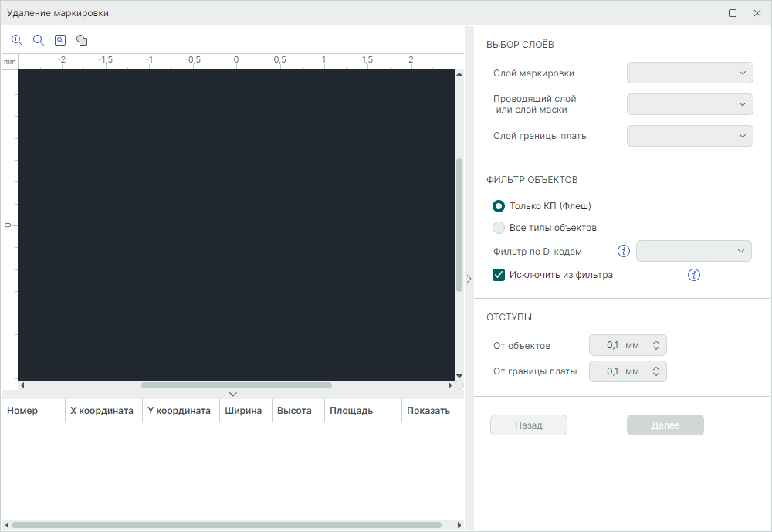Image resolution: width=772 pixels, height=532 pixels.
Task: Click the zoom out magnifier icon
Action: [39, 40]
